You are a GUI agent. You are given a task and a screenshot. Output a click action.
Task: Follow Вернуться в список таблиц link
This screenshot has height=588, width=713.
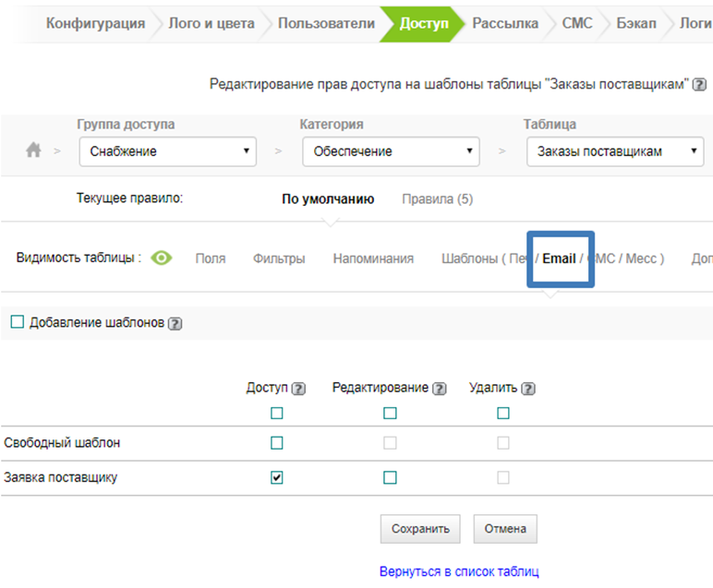click(459, 572)
